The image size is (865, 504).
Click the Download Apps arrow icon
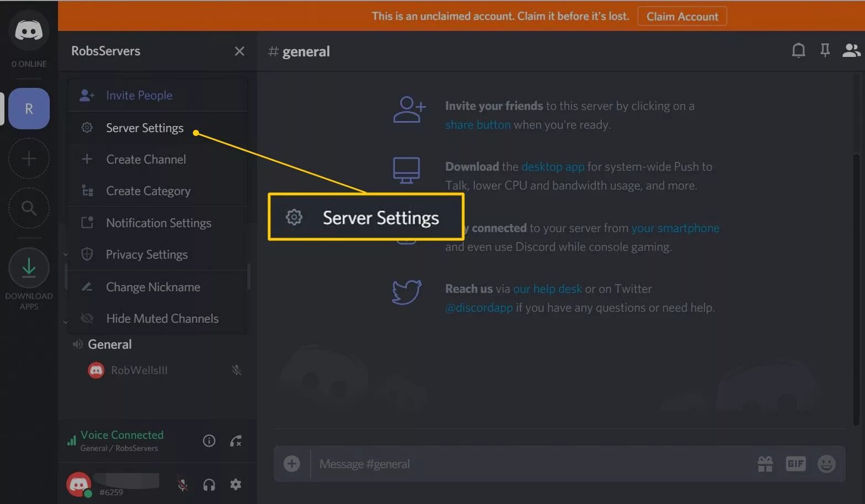(29, 268)
